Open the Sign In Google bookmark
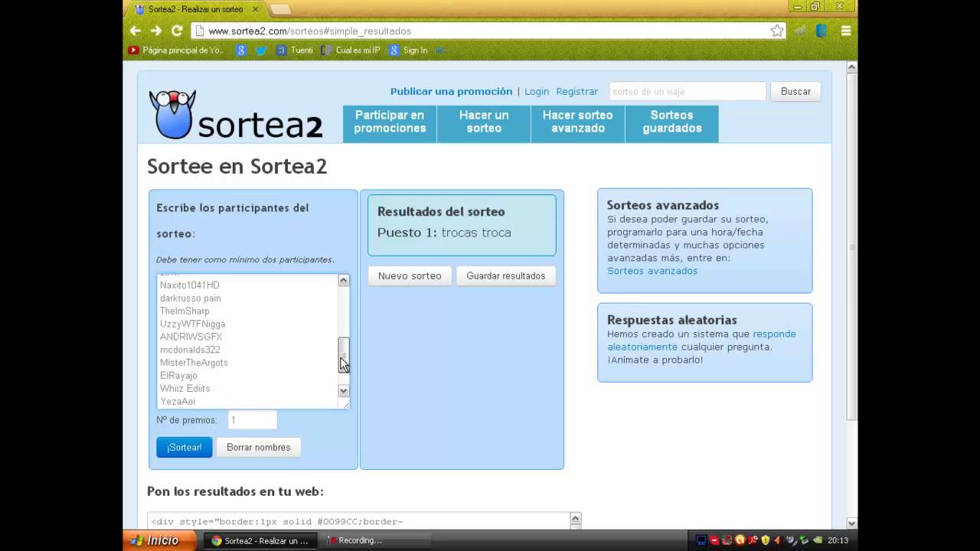Screen dimensions: 980x551 pyautogui.click(x=408, y=51)
